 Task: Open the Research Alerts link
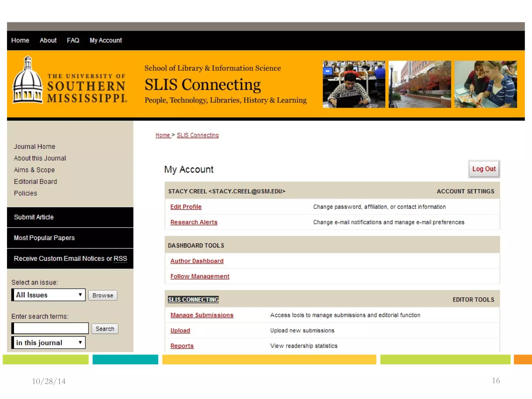pyautogui.click(x=194, y=222)
